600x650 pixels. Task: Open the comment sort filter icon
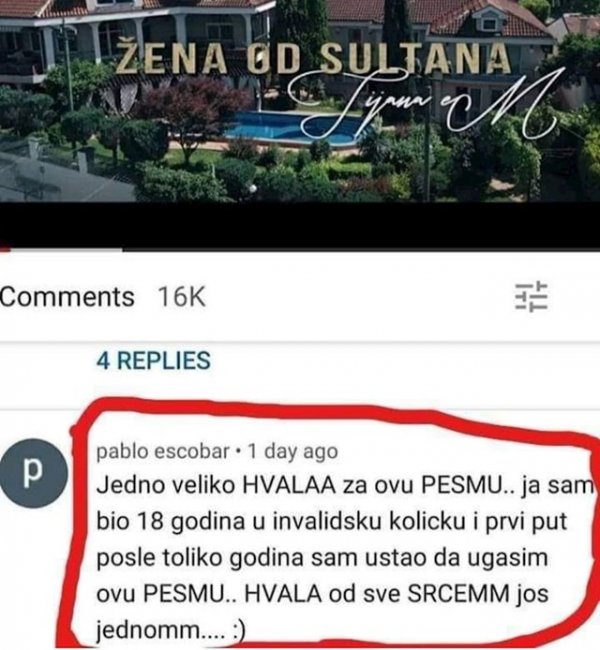point(531,296)
